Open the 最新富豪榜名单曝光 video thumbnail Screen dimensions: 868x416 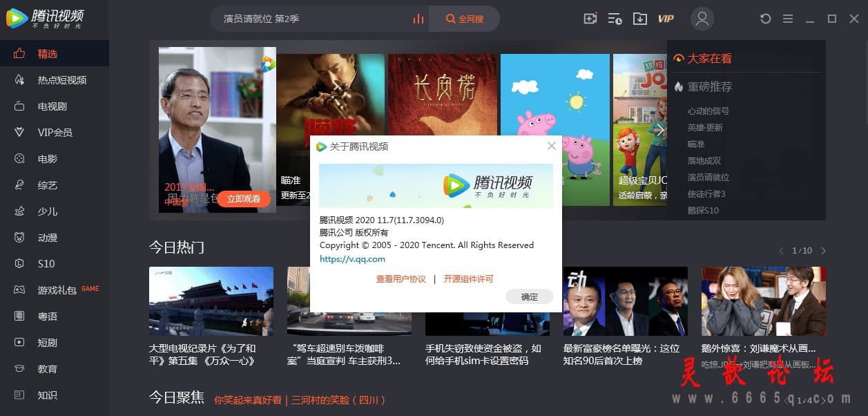tap(626, 301)
